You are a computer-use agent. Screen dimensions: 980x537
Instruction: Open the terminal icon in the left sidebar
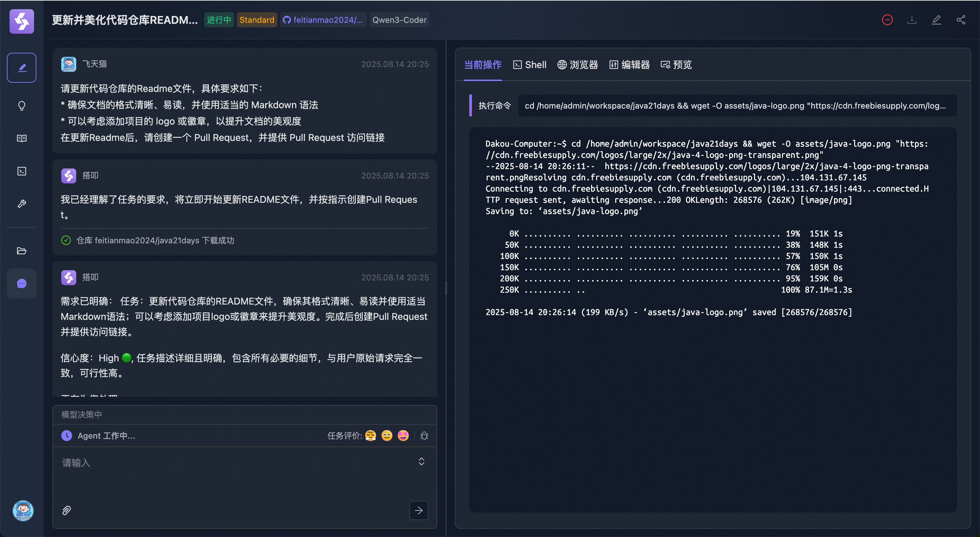[22, 171]
